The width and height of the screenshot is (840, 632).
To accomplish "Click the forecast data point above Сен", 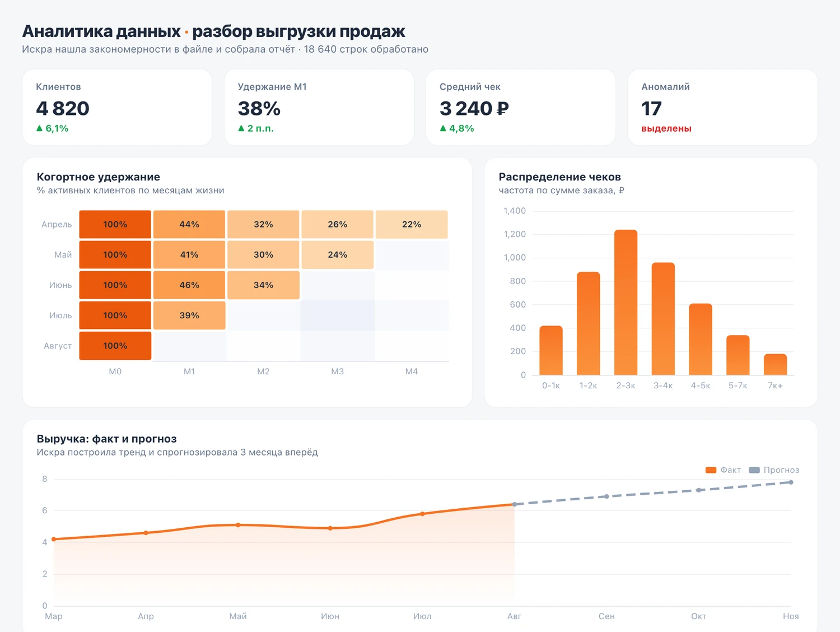I will click(x=606, y=496).
